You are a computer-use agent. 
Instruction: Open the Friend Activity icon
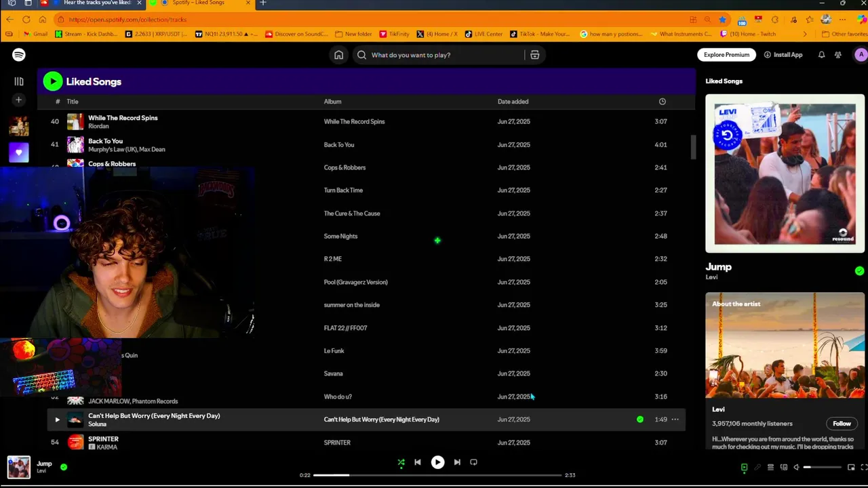[x=838, y=55]
